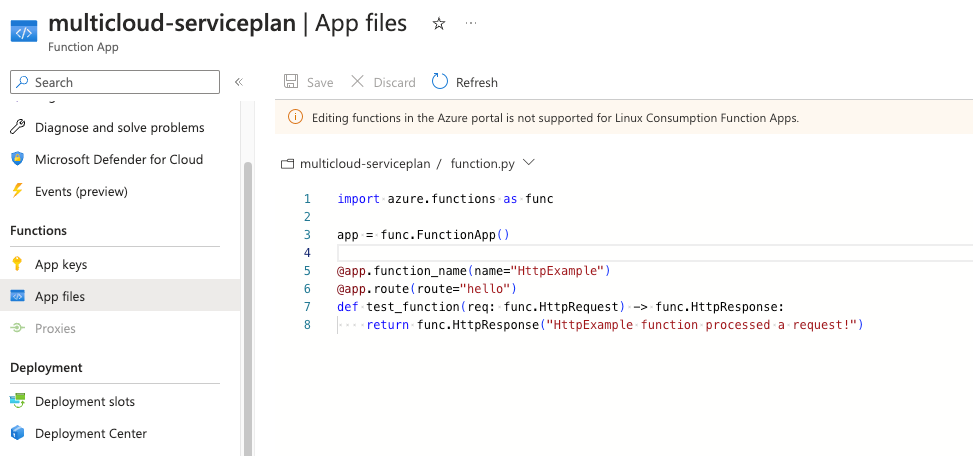Click the Save floppy disk icon
The width and height of the screenshot is (973, 456).
(x=290, y=81)
